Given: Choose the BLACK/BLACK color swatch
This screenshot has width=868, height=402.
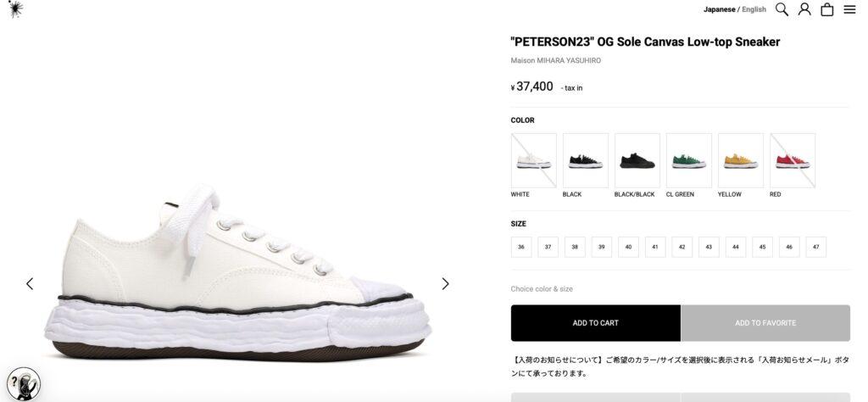Looking at the screenshot, I should pos(637,160).
